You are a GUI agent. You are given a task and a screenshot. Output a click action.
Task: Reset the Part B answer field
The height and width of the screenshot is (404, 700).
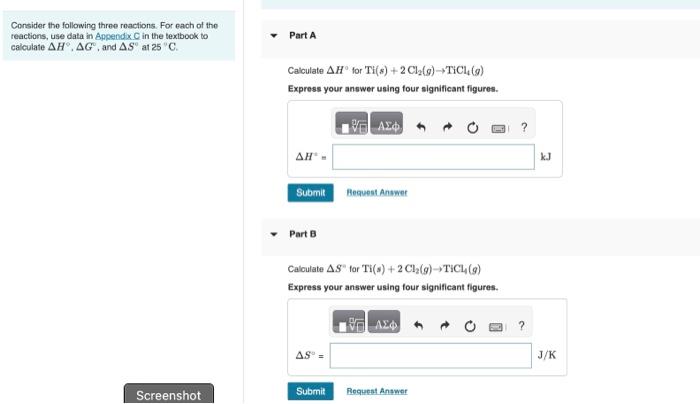click(470, 326)
